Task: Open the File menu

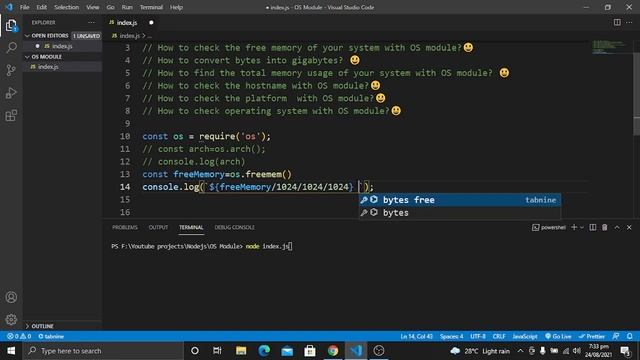Action: pos(24,7)
